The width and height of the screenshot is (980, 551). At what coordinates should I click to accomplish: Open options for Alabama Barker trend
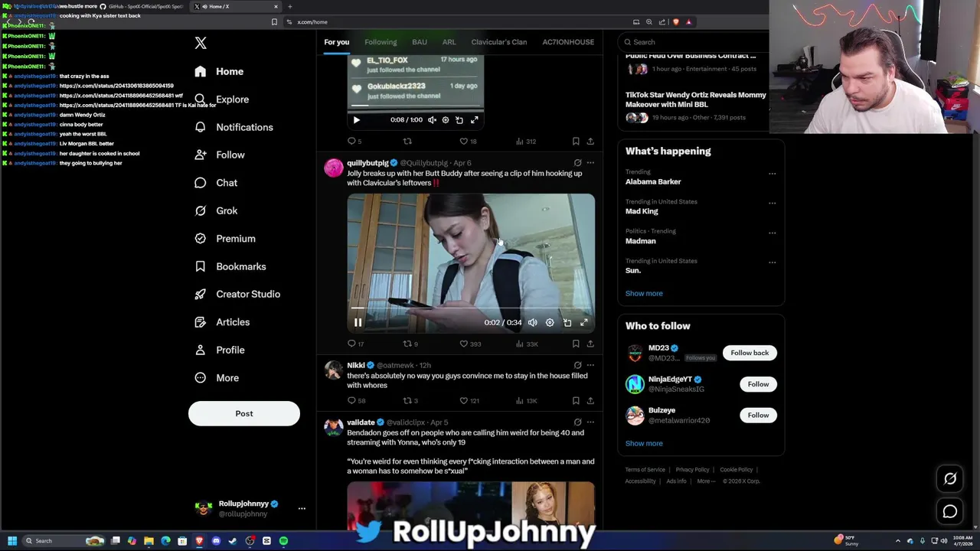[772, 173]
